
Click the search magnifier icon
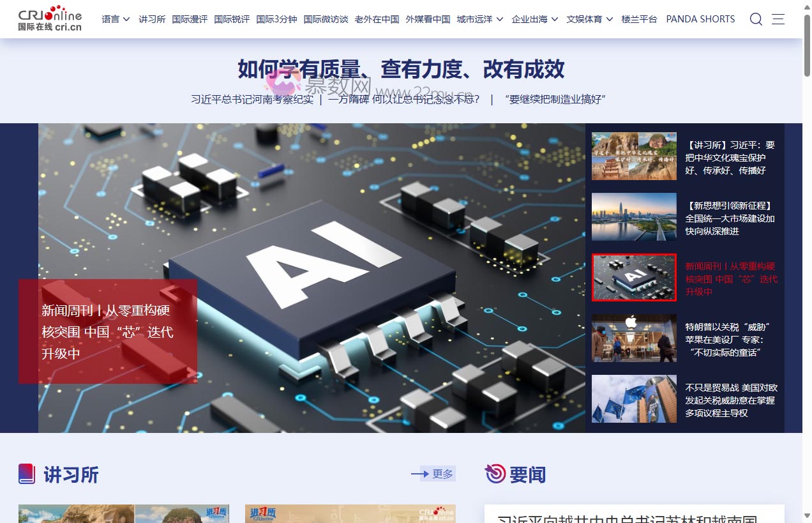point(756,19)
